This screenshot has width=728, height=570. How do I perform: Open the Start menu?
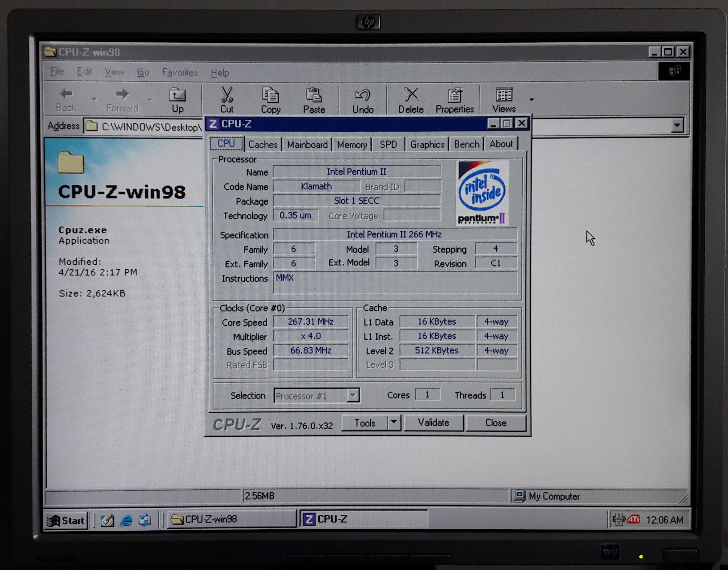point(66,520)
